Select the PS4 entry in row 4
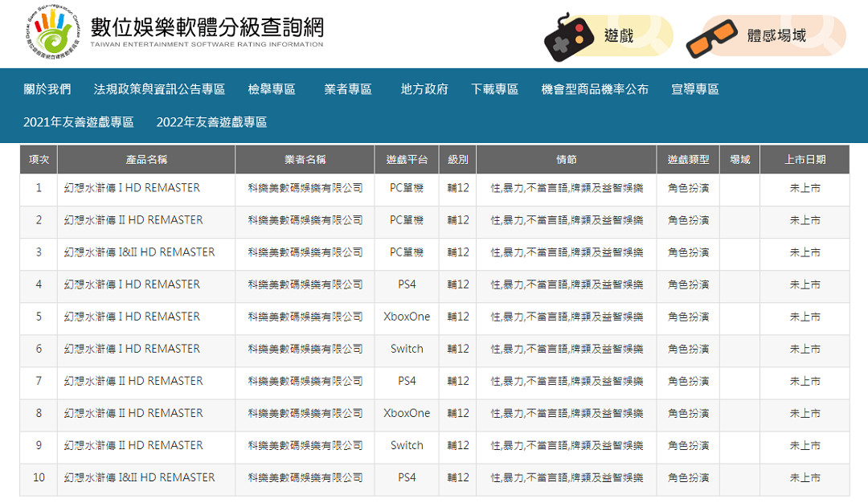868x503 pixels. pos(407,284)
